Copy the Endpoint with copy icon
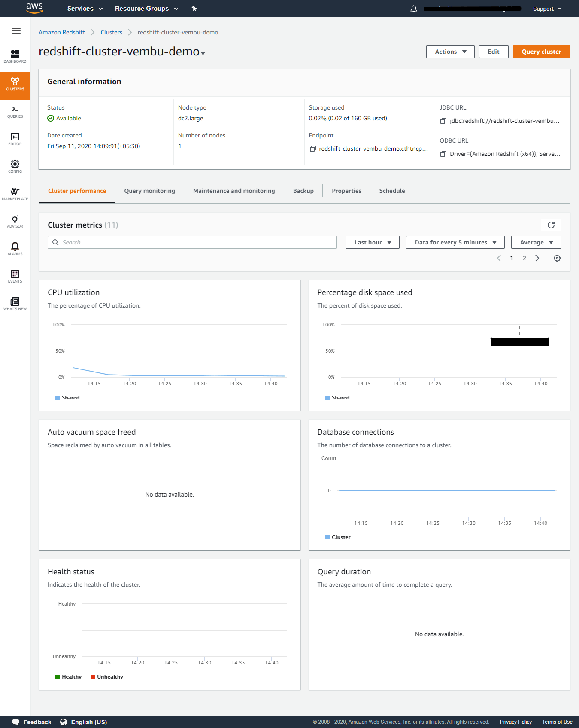 (313, 149)
